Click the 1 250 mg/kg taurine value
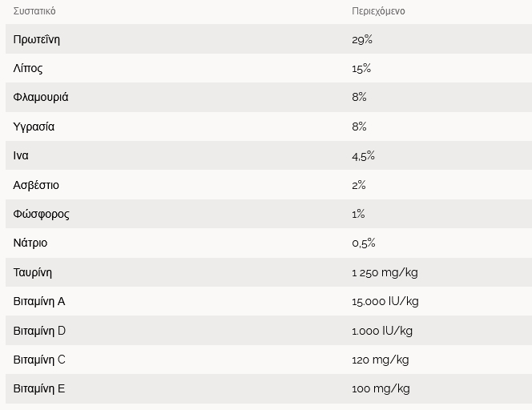 pos(385,272)
